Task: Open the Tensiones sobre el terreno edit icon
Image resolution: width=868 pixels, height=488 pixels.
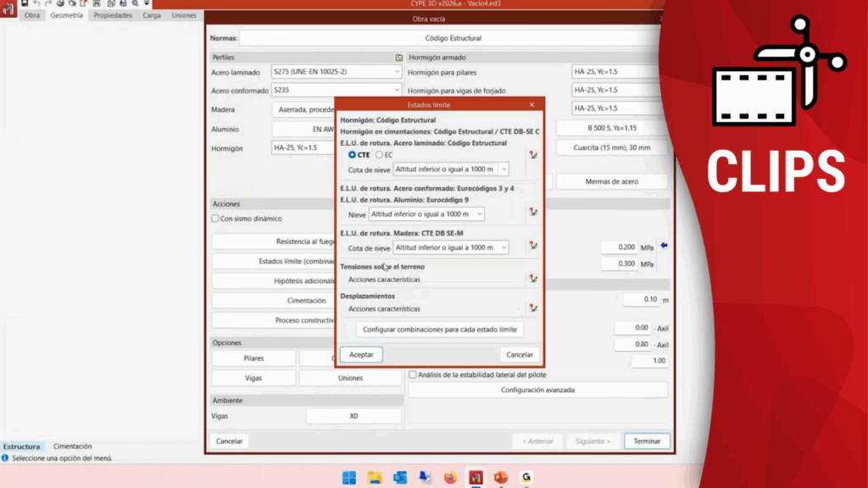Action: 533,278
